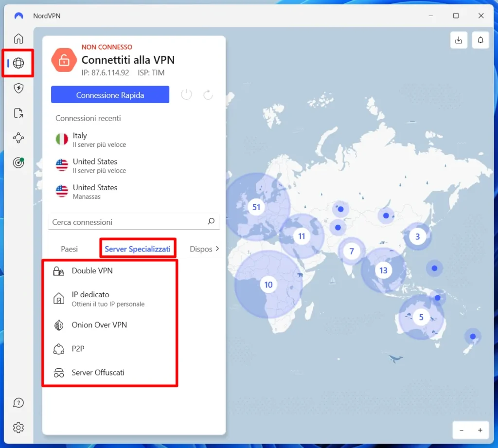Click the Mongolia server dot on map
The height and width of the screenshot is (448, 498).
point(386,216)
